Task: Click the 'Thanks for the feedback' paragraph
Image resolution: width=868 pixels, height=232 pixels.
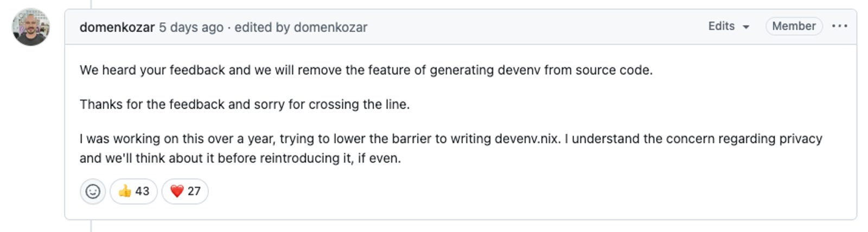Action: click(245, 104)
